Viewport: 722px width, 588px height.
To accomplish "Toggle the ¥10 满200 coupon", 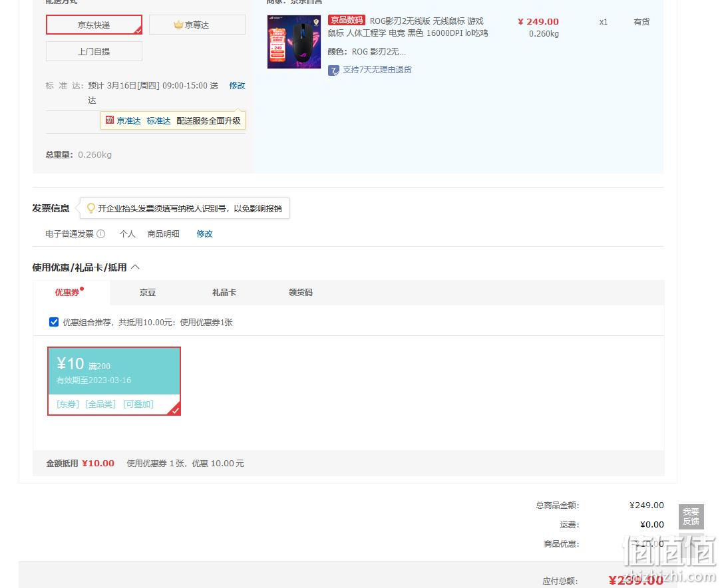I will [114, 381].
